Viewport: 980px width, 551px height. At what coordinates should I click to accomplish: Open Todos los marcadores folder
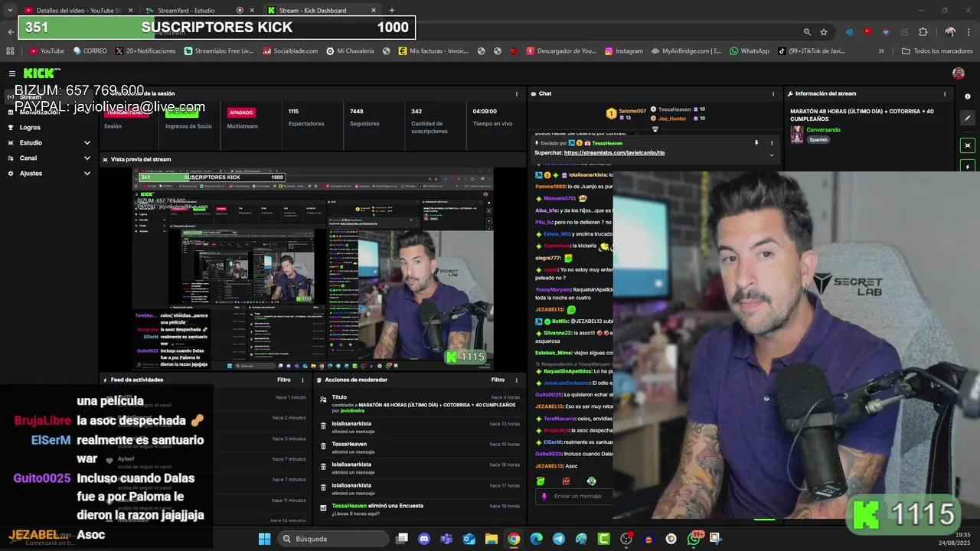click(937, 51)
